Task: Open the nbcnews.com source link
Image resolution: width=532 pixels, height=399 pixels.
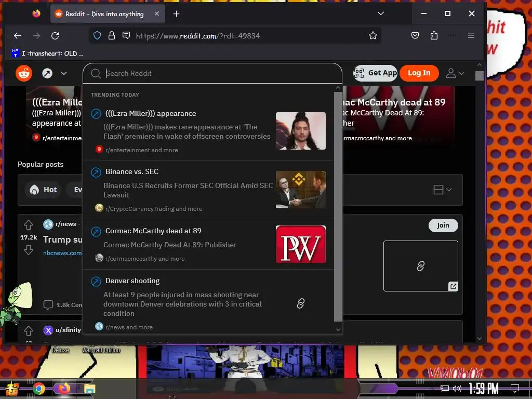Action: click(62, 253)
